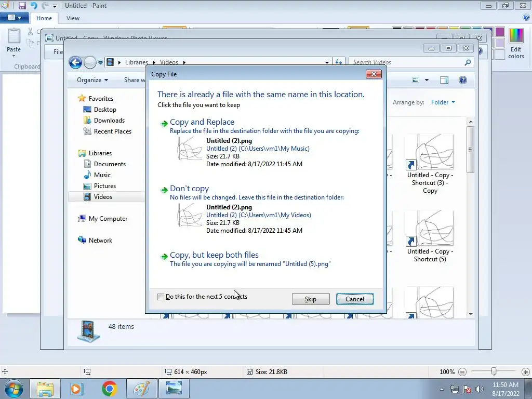The image size is (532, 399).
Task: Click the change view icon
Action: click(x=416, y=80)
